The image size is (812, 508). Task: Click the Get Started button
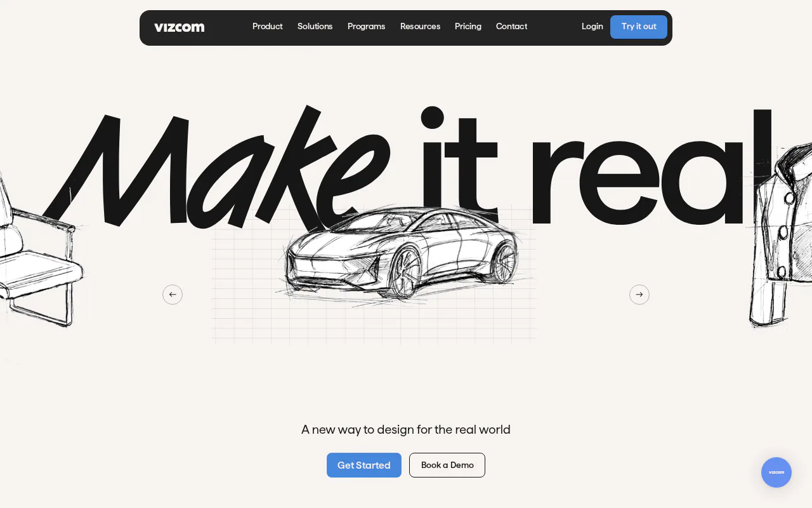point(364,465)
